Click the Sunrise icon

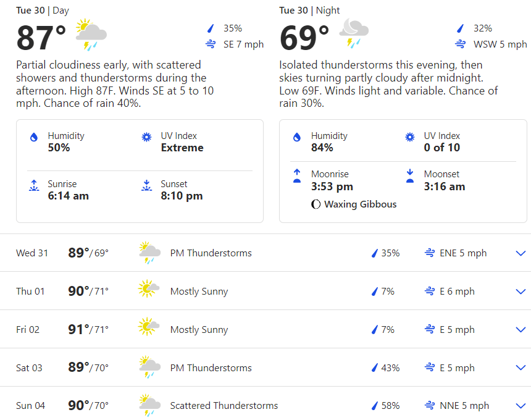coord(35,185)
